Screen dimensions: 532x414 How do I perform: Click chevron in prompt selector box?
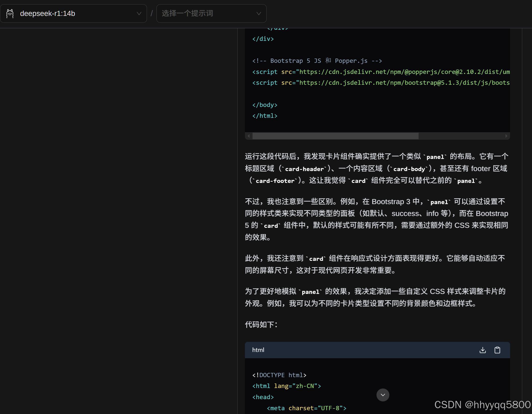tap(259, 14)
